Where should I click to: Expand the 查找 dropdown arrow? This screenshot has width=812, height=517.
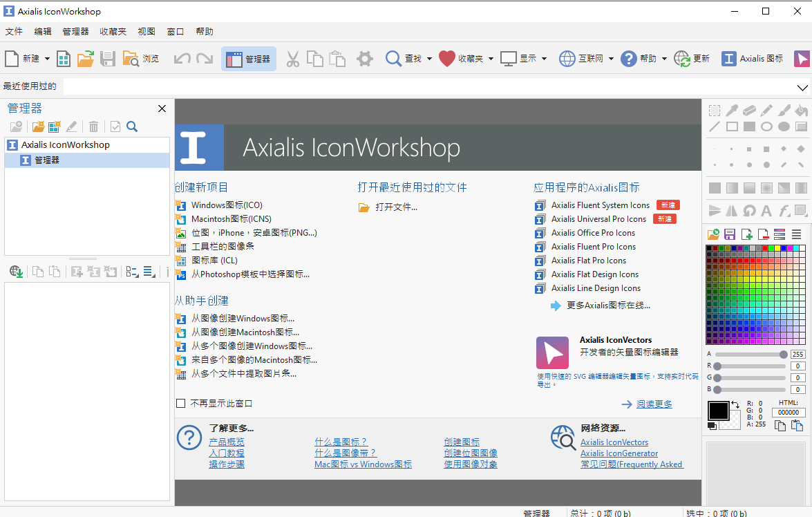coord(429,59)
